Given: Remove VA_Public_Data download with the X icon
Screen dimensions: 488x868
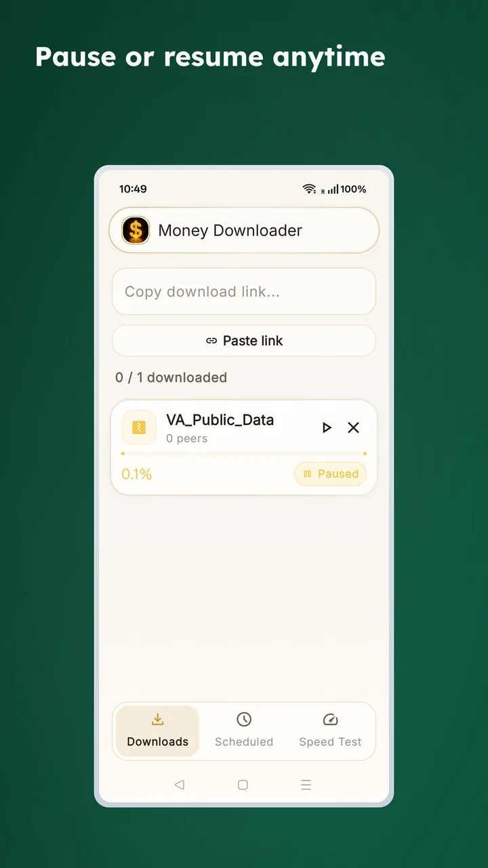Looking at the screenshot, I should coord(353,427).
